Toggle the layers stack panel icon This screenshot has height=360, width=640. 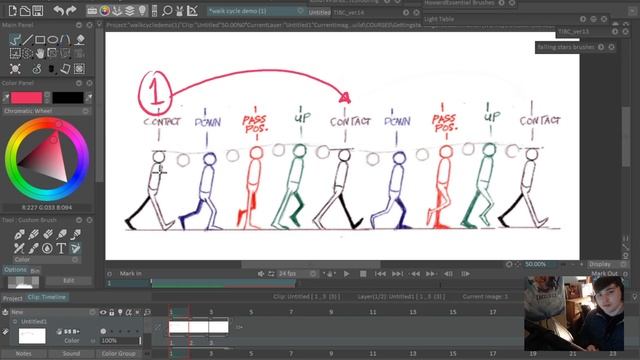(x=130, y=11)
